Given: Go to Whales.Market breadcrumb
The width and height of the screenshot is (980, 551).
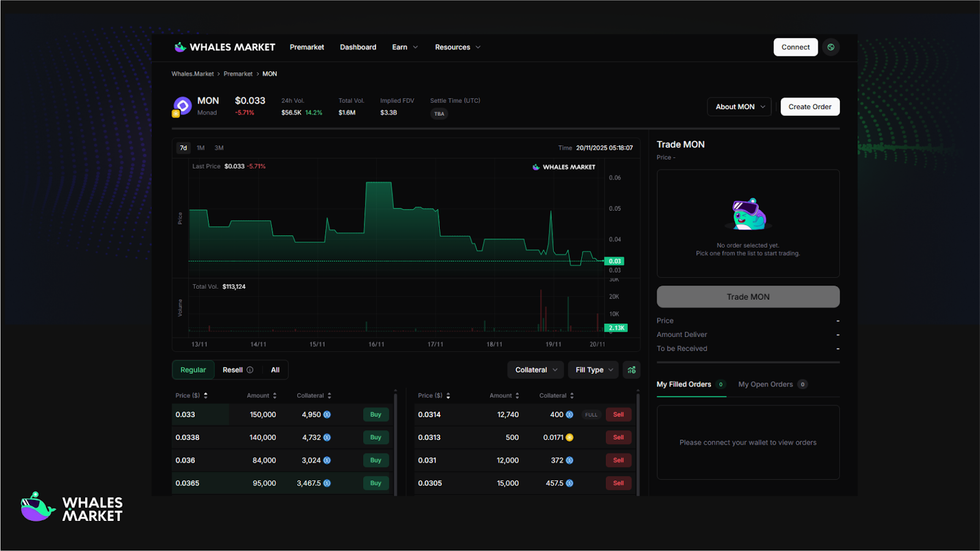Looking at the screenshot, I should click(192, 74).
